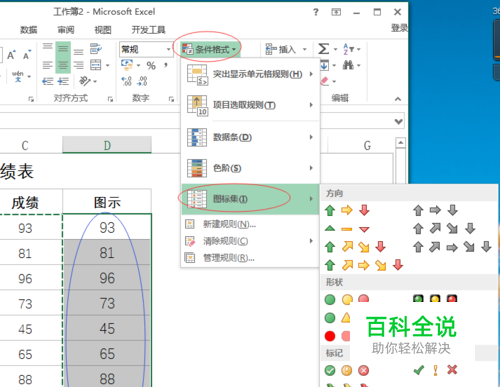The width and height of the screenshot is (500, 387).
Task: Switch to the 视图 ribbon tab
Action: (x=103, y=30)
